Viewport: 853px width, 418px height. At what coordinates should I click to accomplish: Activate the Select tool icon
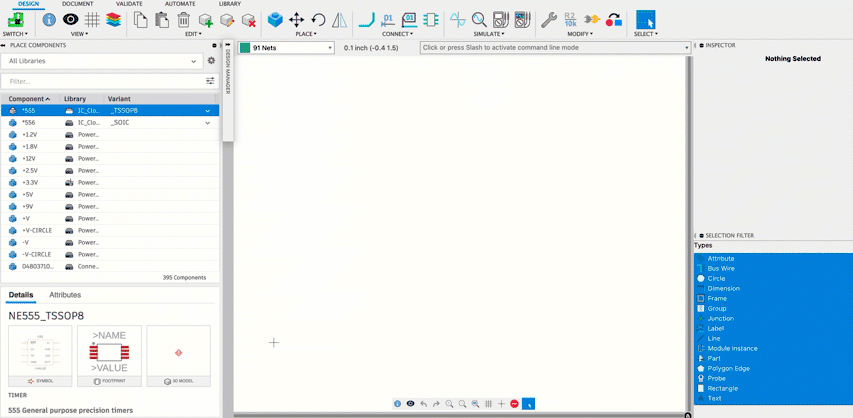click(645, 20)
